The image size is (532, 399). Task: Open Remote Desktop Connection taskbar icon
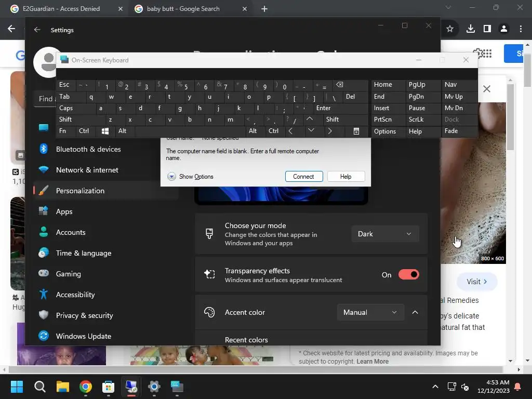[131, 387]
